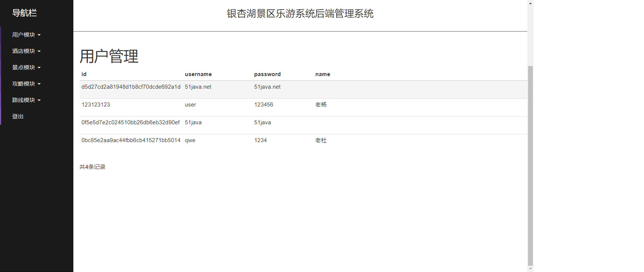Select the row with username qwe
Viewport: 644px width, 272px height.
190,140
